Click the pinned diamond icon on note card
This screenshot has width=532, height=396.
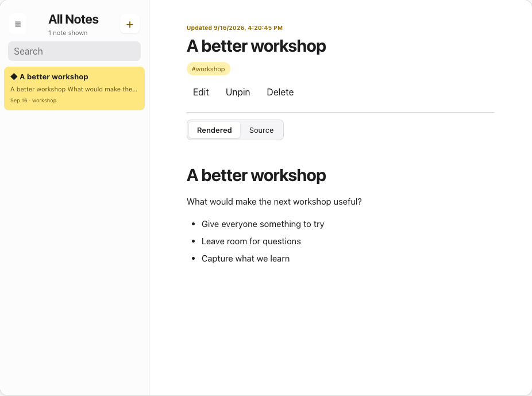14,76
